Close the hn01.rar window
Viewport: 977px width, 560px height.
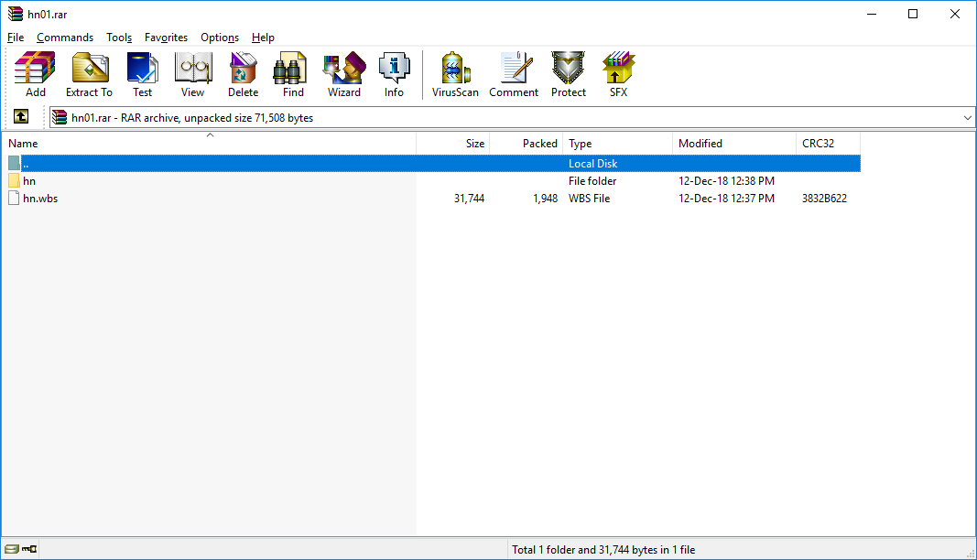pos(955,14)
